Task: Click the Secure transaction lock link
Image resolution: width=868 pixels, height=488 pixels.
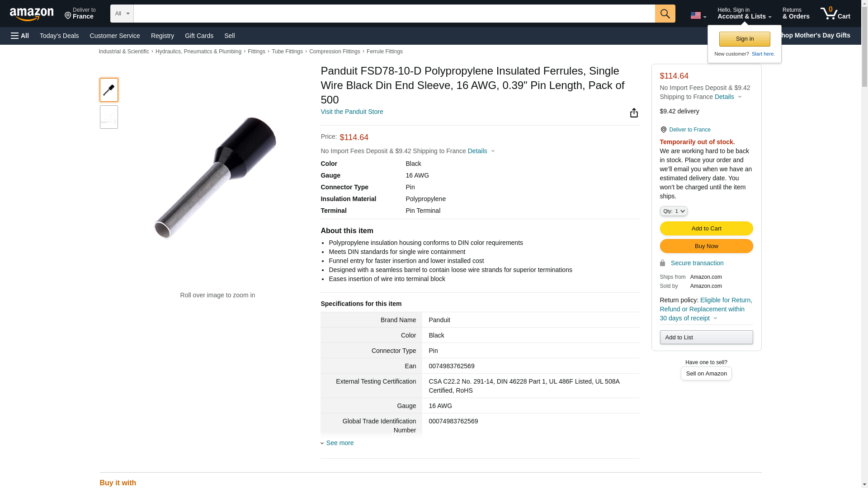Action: click(x=697, y=263)
